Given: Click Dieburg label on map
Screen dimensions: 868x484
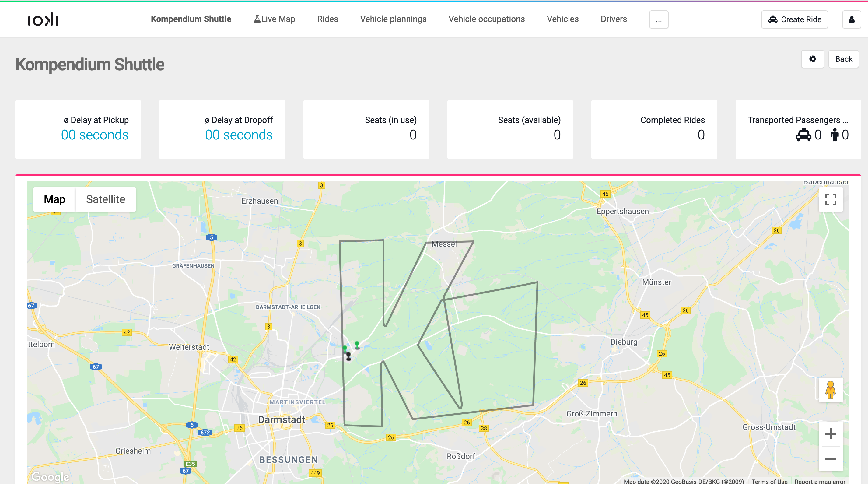Looking at the screenshot, I should 624,342.
